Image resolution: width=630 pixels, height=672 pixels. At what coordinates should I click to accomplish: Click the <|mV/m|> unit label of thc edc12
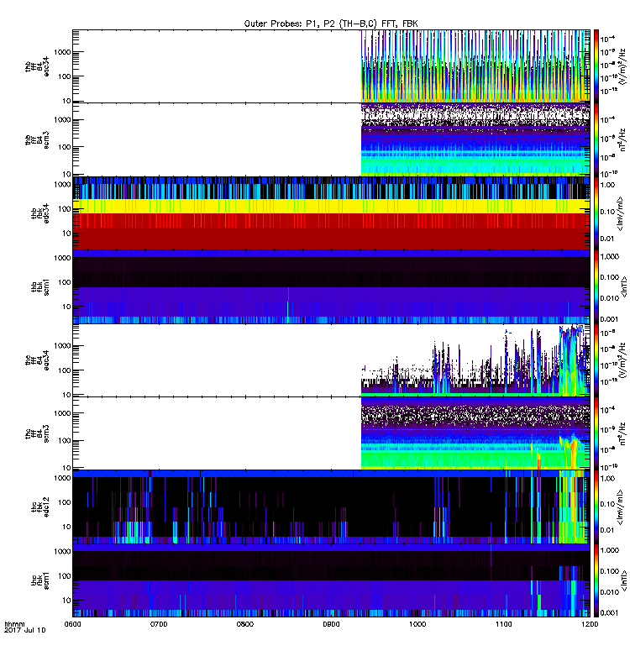pos(621,507)
